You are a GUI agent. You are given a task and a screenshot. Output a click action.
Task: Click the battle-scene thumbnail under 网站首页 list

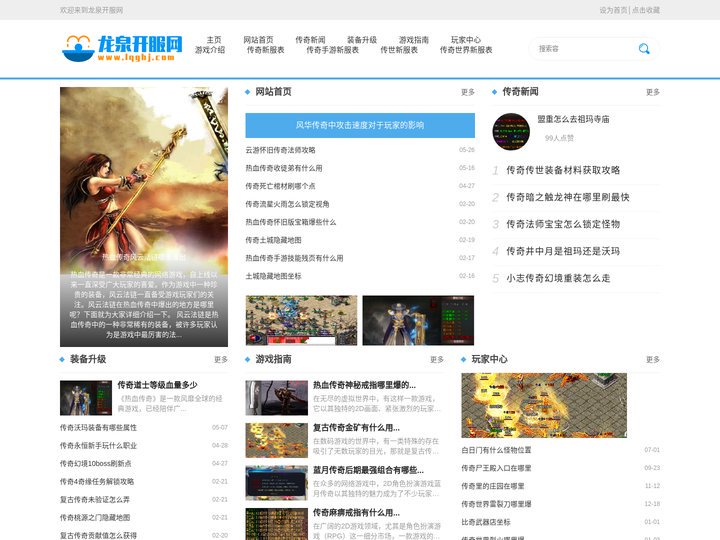301,320
